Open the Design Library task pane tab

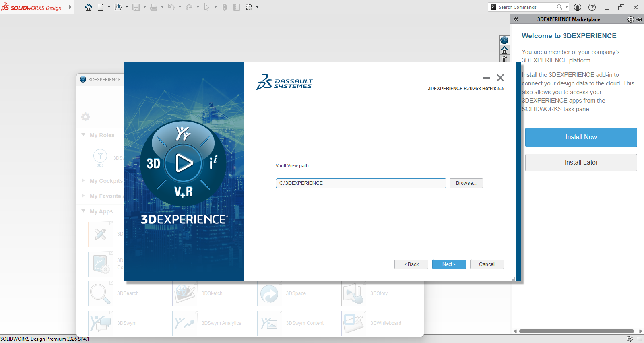coord(504,59)
